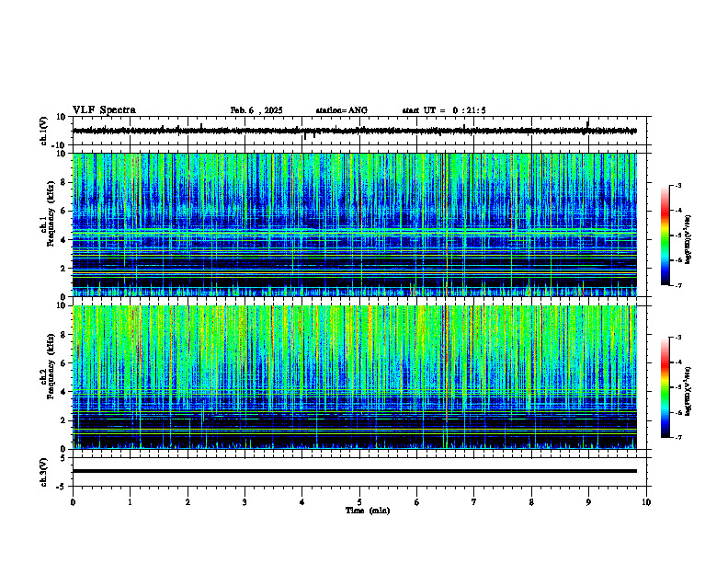
Task: Click time axis tick label "8"
Action: pyautogui.click(x=531, y=502)
